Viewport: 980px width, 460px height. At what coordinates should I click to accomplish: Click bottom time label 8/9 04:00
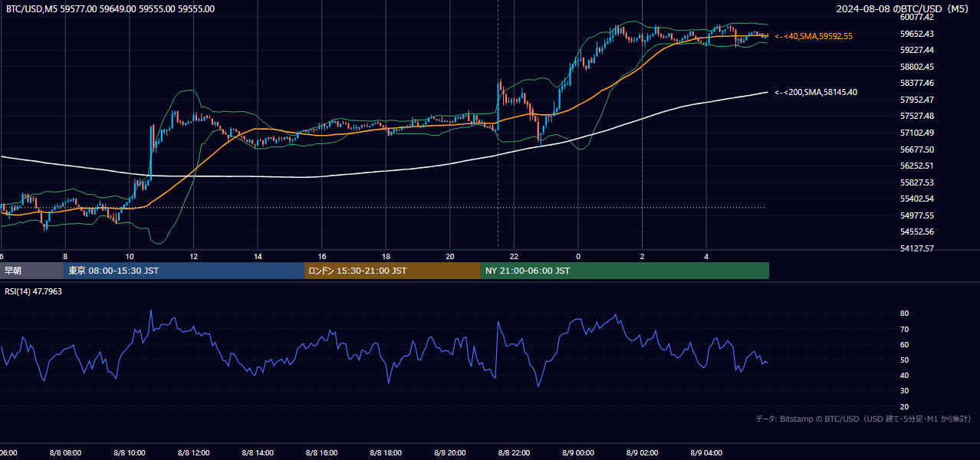click(706, 453)
